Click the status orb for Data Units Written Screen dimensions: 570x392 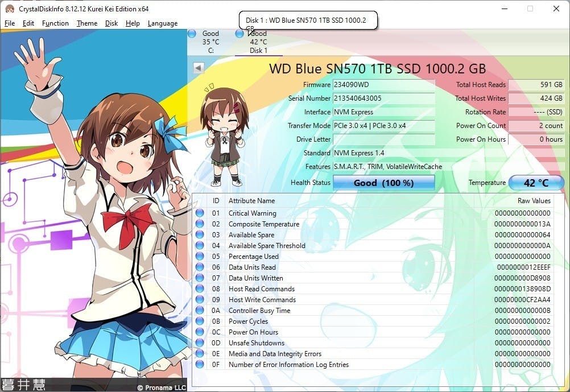(x=200, y=278)
